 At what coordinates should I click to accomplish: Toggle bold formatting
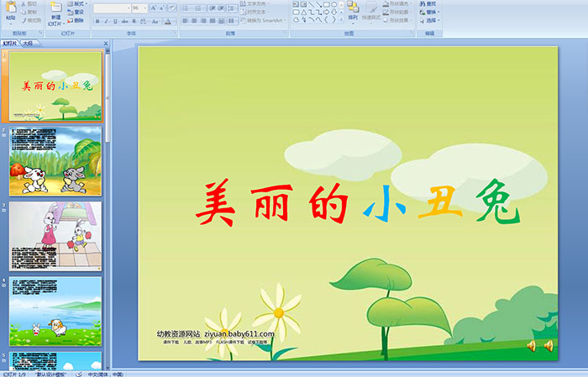pyautogui.click(x=97, y=21)
